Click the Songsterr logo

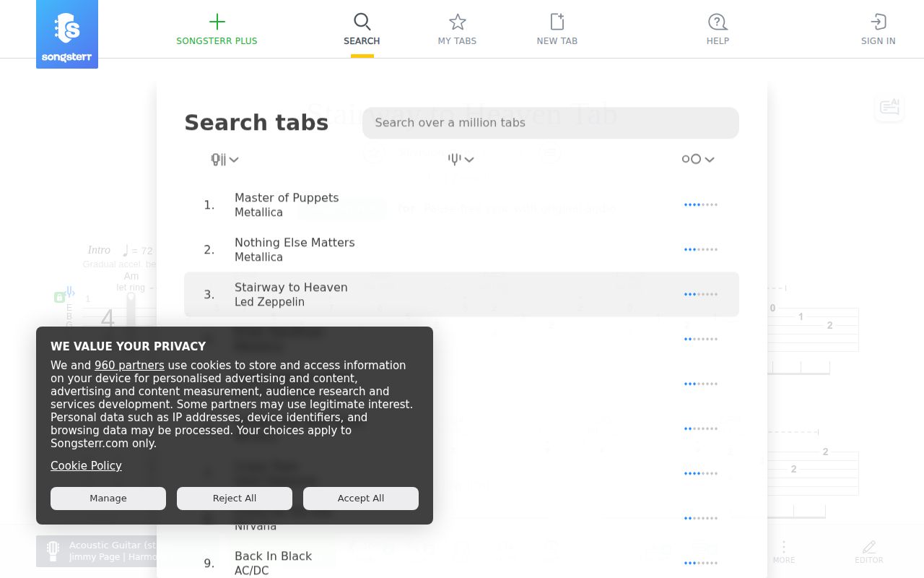66,34
